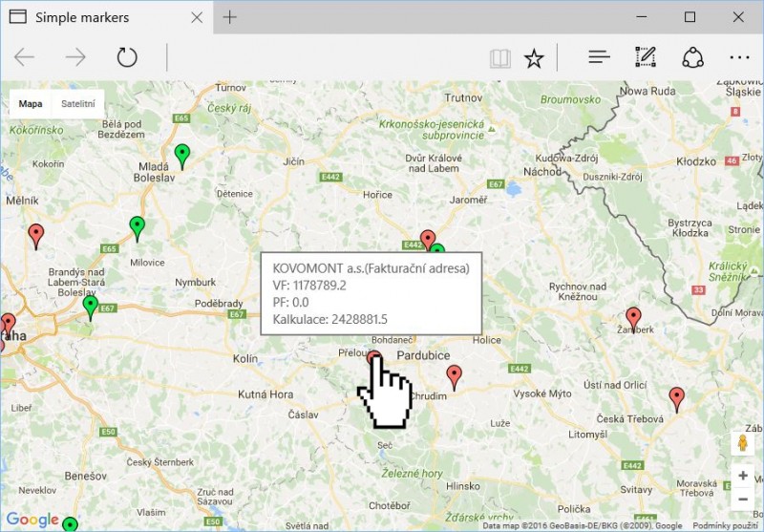This screenshot has height=532, width=764.
Task: Click the Share icon in toolbar
Action: click(x=692, y=57)
